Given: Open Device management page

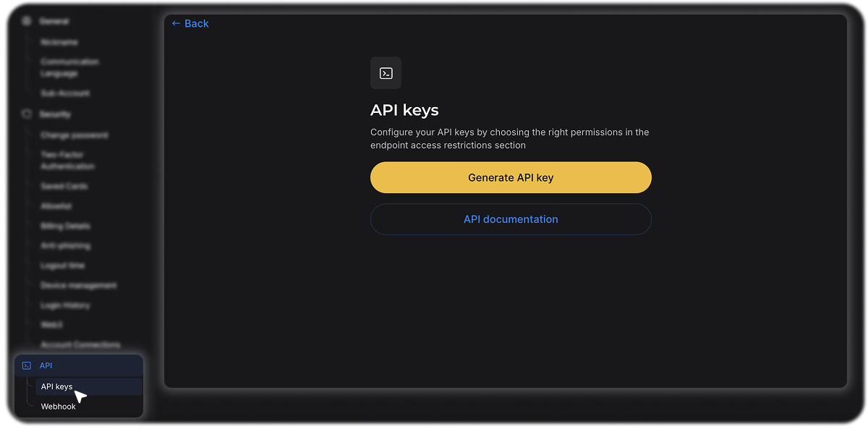Looking at the screenshot, I should (78, 286).
